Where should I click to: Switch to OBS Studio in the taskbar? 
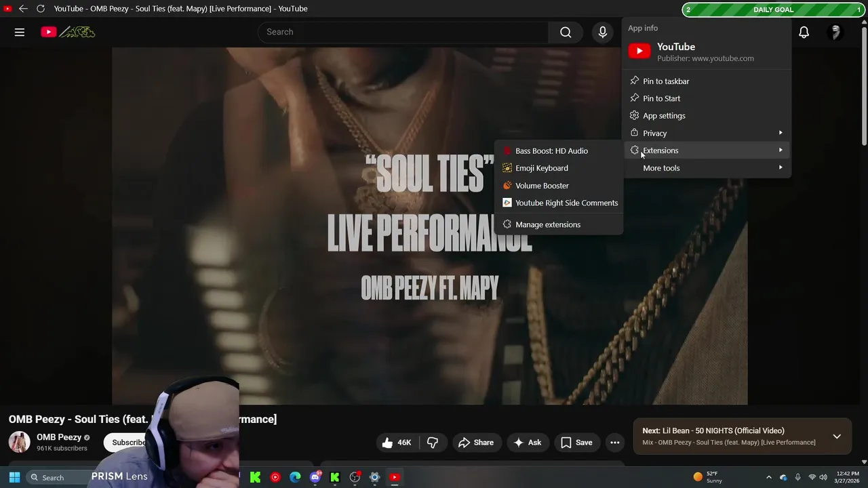(355, 477)
